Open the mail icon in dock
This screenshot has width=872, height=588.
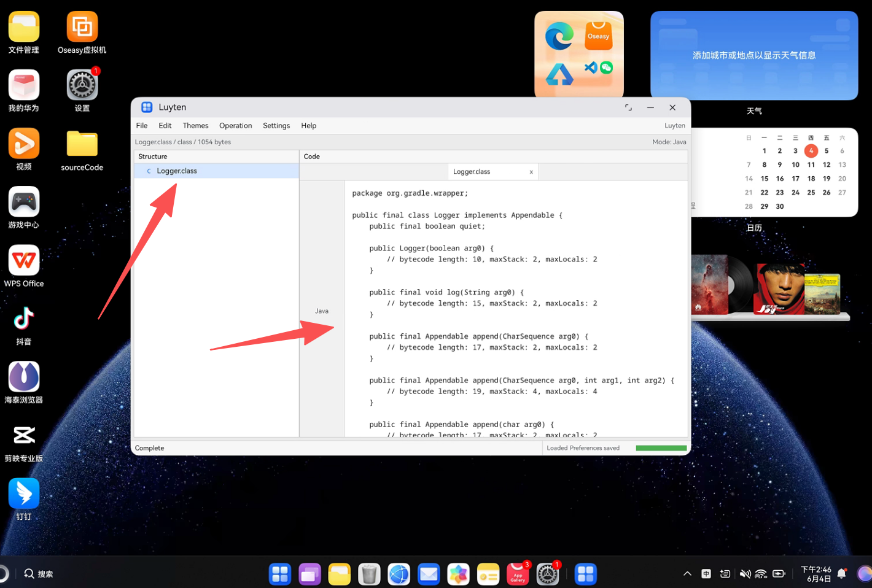[429, 574]
